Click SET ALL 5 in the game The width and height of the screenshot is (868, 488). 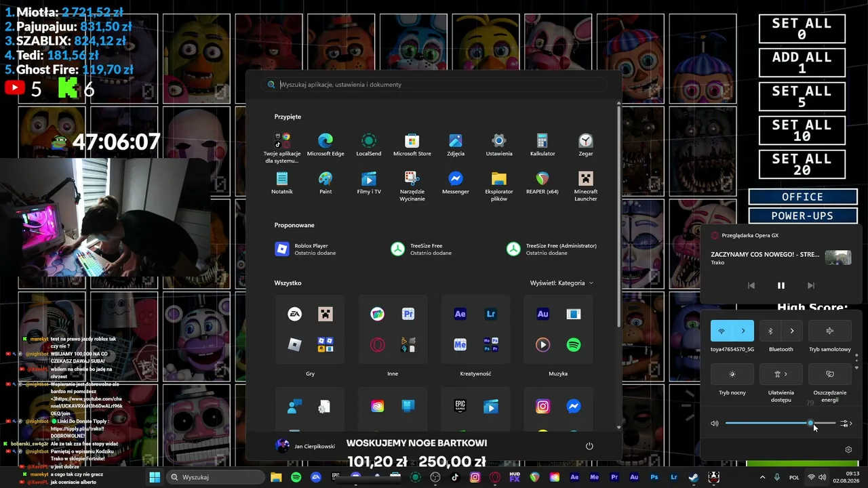pos(802,96)
